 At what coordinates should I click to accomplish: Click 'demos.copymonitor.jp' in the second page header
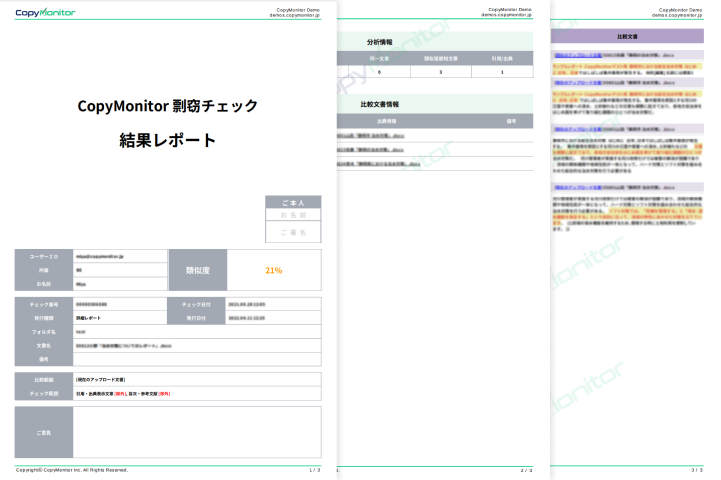(x=507, y=15)
